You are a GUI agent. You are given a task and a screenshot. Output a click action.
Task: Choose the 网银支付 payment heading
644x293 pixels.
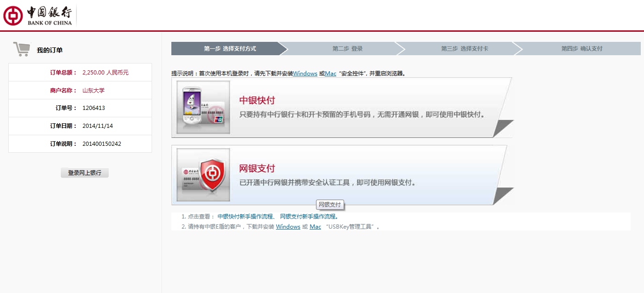pos(257,168)
